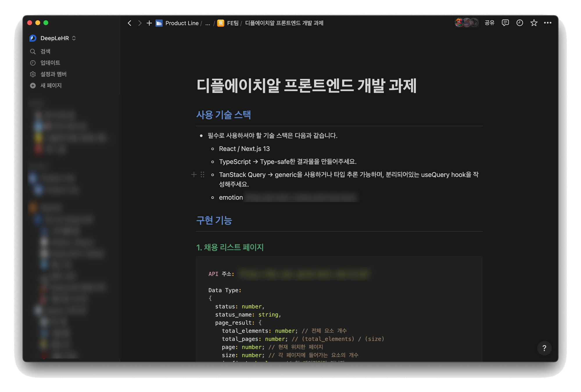The height and width of the screenshot is (392, 581).
Task: Favorite this page with star icon
Action: click(x=534, y=23)
